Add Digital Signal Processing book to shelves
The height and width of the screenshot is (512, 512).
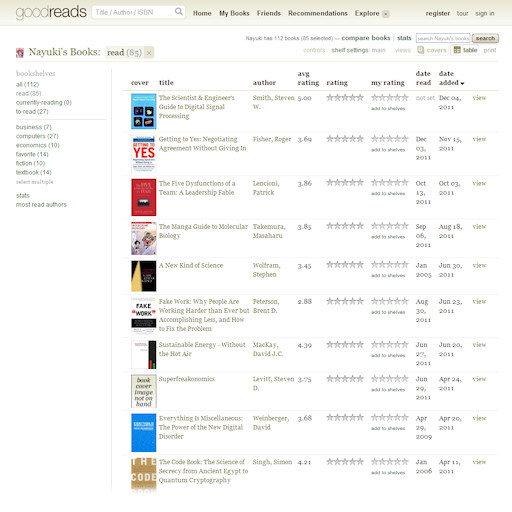388,109
